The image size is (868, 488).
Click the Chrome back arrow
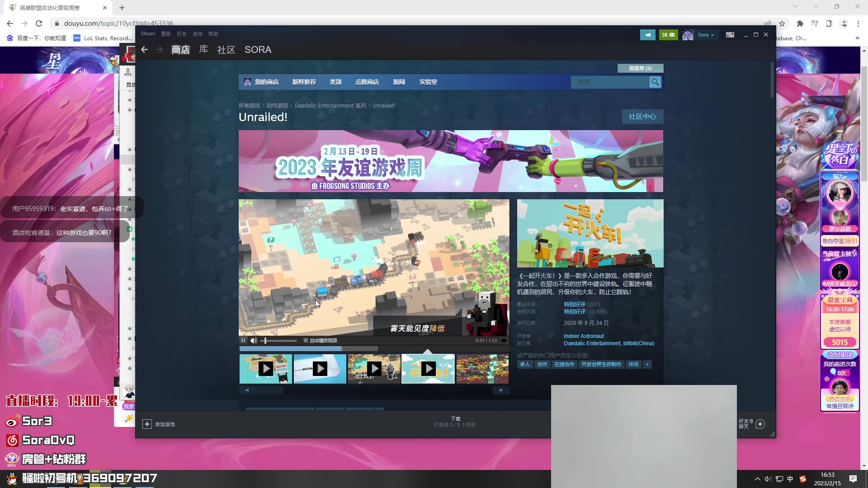10,23
